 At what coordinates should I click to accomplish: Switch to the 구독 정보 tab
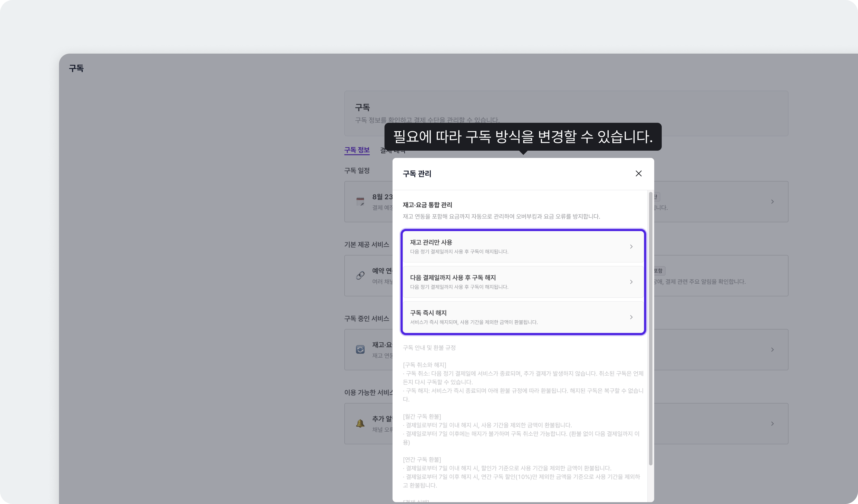357,150
